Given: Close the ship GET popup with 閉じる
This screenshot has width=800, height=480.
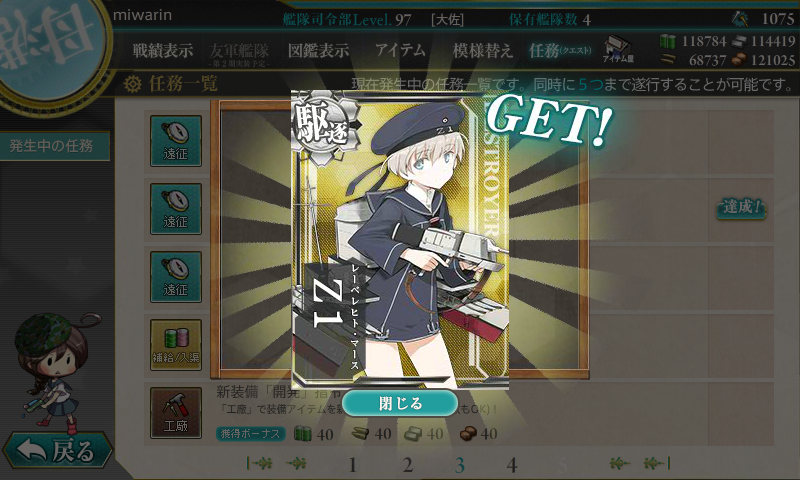Looking at the screenshot, I should (400, 403).
